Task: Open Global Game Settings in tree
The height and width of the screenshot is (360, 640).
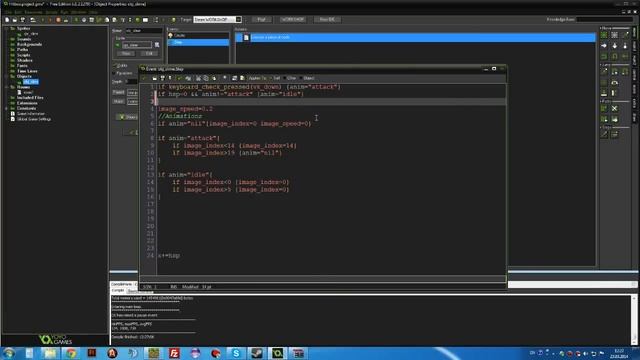Action: click(x=33, y=119)
